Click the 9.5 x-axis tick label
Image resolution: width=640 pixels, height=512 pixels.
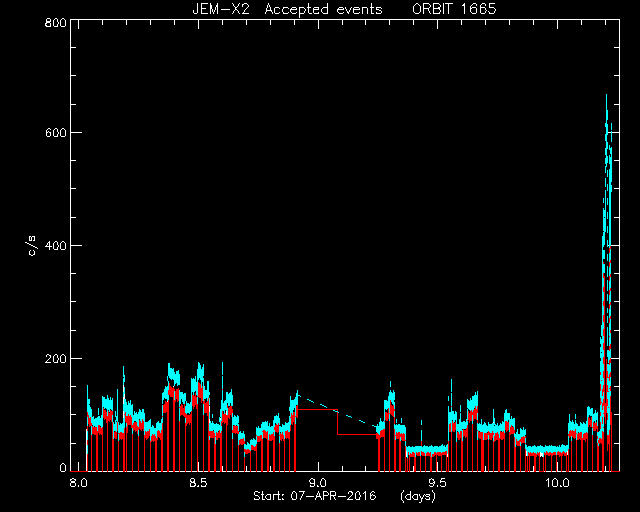point(438,483)
